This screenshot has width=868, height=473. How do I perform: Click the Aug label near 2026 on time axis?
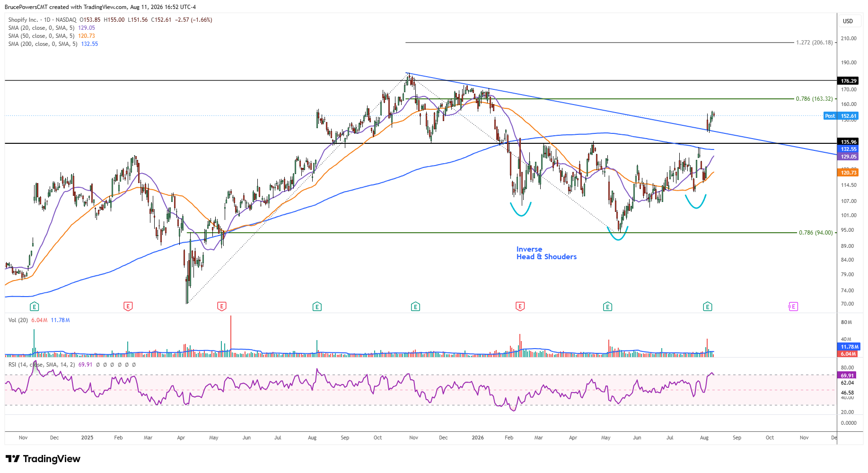pos(704,438)
